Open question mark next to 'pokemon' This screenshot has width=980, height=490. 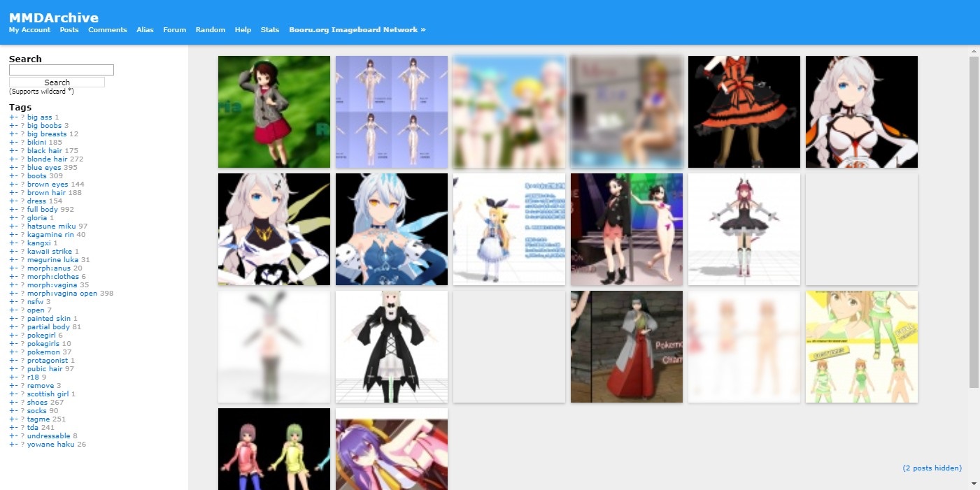pyautogui.click(x=22, y=352)
